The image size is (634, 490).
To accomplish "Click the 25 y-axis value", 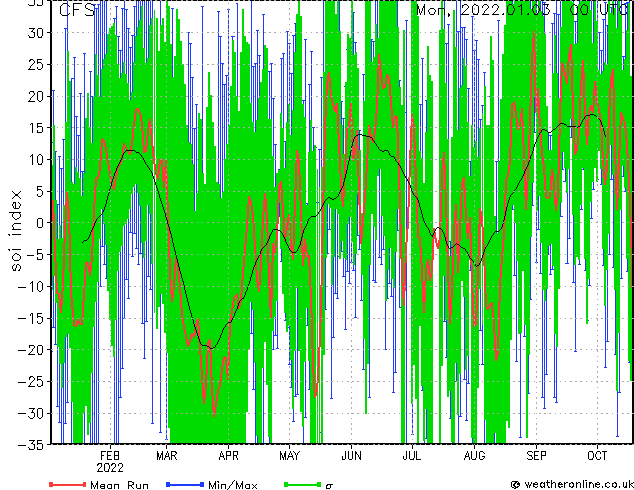I will pos(35,64).
